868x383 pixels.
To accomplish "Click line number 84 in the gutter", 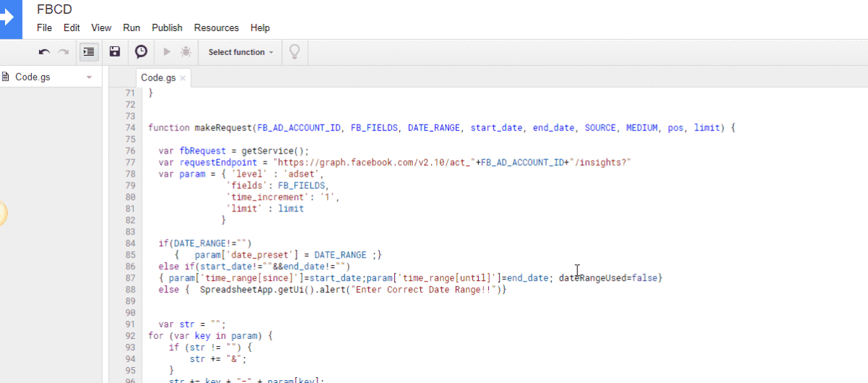I will [x=130, y=243].
